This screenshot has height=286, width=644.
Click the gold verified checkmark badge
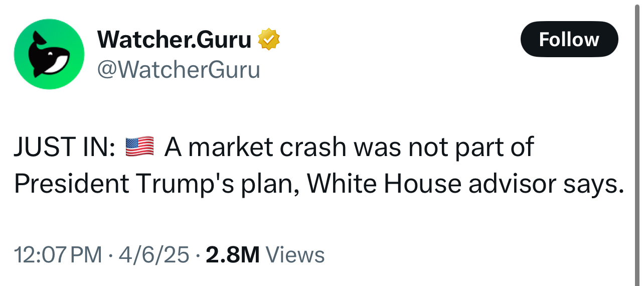pyautogui.click(x=268, y=40)
